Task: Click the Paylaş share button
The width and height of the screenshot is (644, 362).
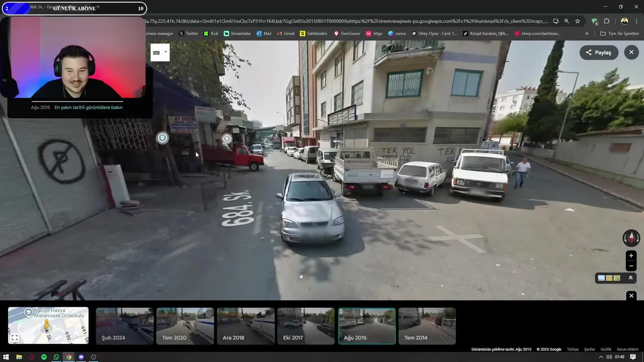Action: coord(599,52)
